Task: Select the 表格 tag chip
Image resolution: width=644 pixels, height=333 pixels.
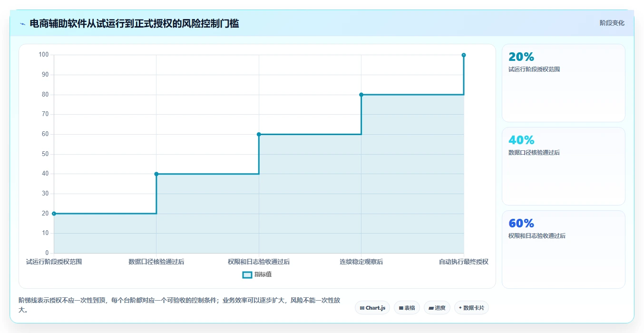Action: 407,308
